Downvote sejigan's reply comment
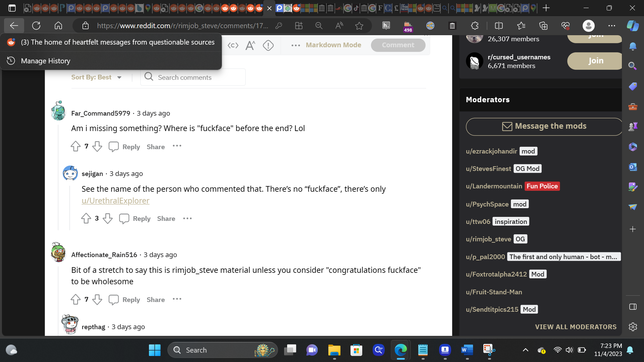The image size is (644, 362). pyautogui.click(x=108, y=219)
